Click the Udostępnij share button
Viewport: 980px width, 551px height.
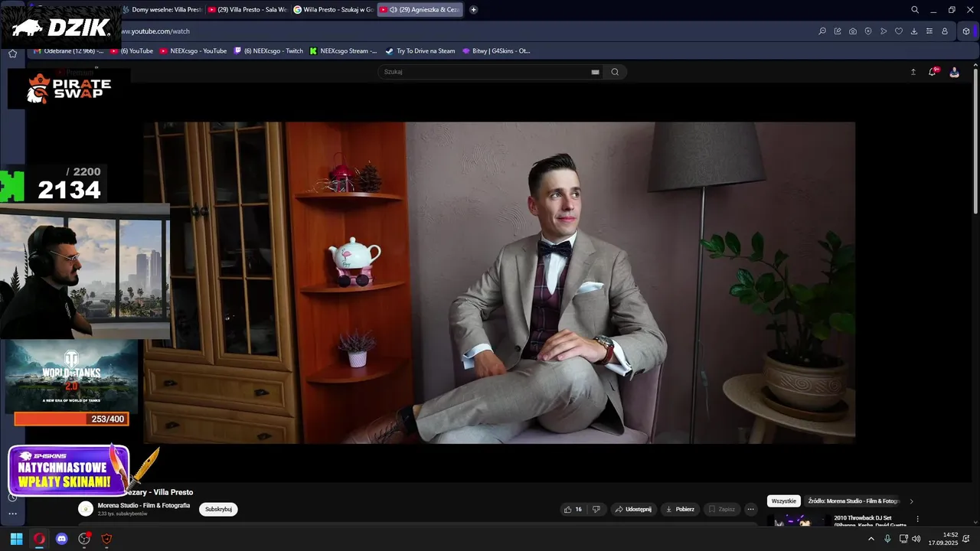click(633, 509)
